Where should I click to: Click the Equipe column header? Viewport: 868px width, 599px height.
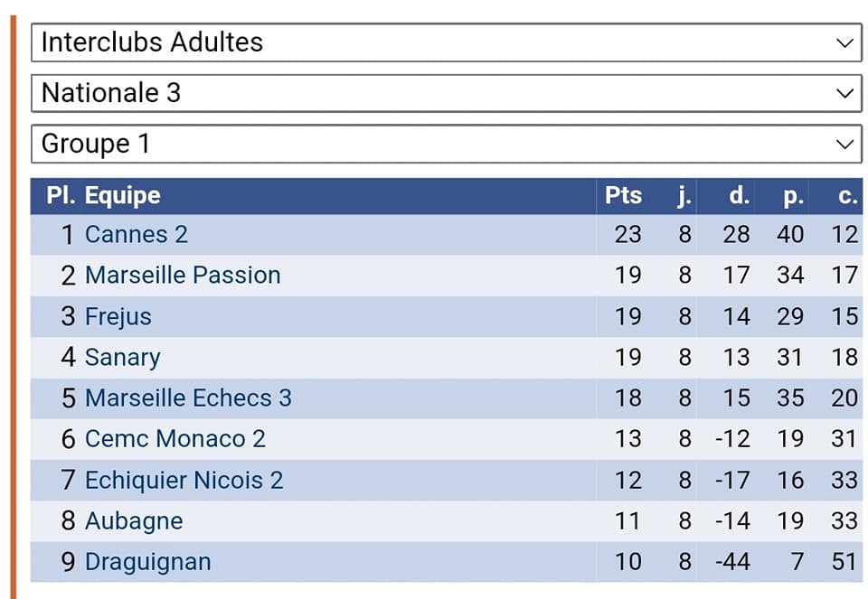tap(122, 196)
